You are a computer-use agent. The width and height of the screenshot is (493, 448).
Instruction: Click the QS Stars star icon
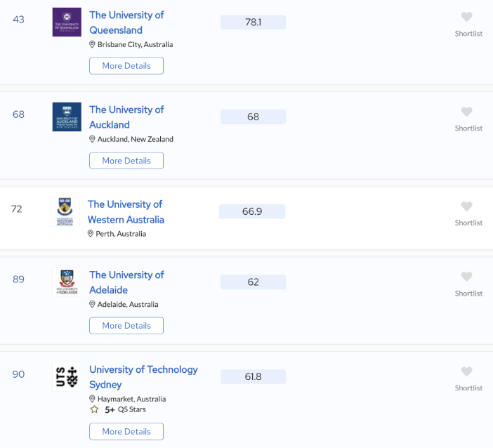pyautogui.click(x=94, y=409)
